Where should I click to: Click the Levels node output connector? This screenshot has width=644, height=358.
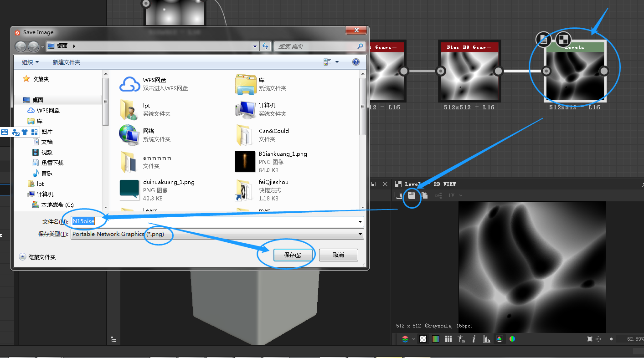[x=604, y=71]
